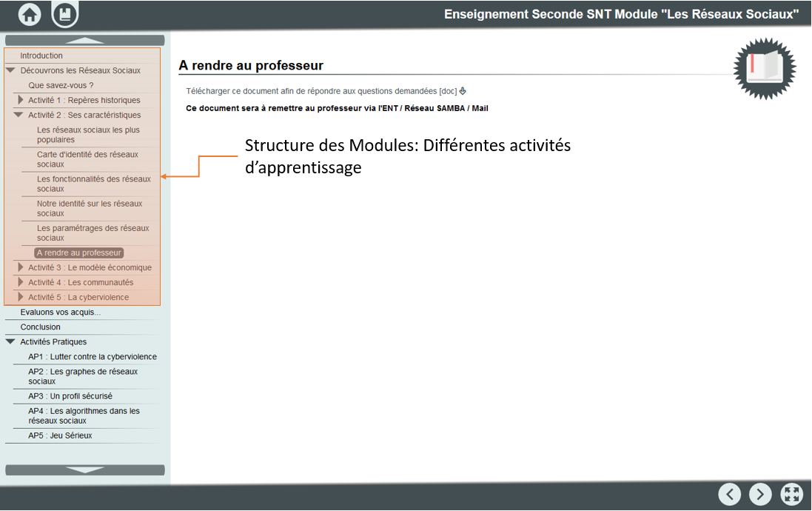Image resolution: width=812 pixels, height=511 pixels.
Task: Open Les paramétrages des réseaux sociaux
Action: pyautogui.click(x=93, y=233)
